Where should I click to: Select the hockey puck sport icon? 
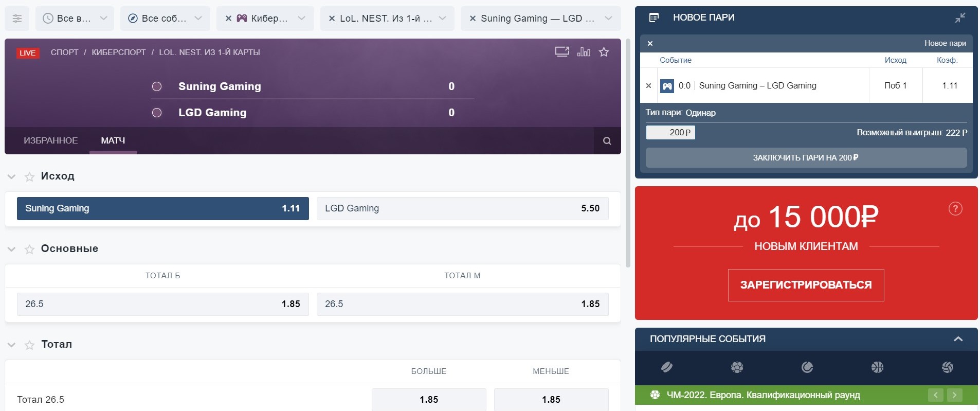pos(667,367)
